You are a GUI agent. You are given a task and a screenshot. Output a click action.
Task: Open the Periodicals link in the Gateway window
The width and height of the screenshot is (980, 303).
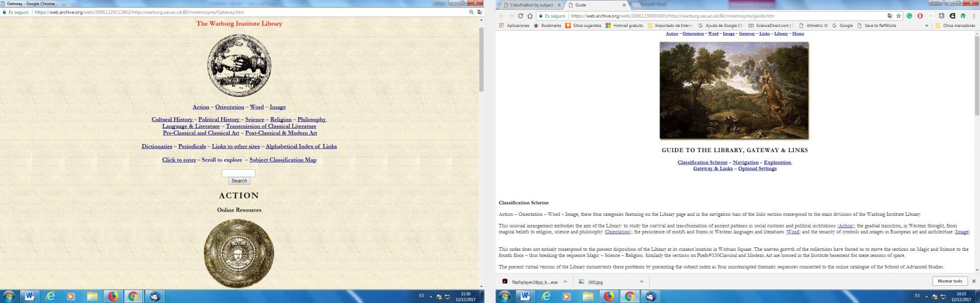tap(192, 146)
